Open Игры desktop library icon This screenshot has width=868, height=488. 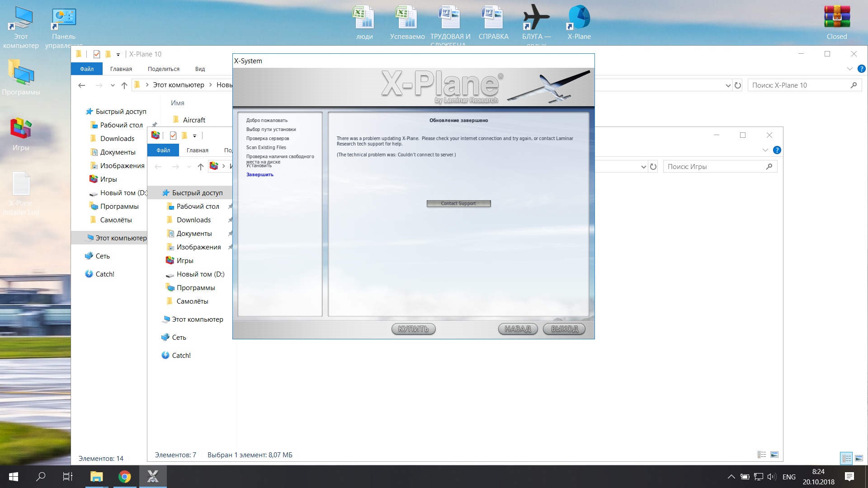pyautogui.click(x=21, y=133)
